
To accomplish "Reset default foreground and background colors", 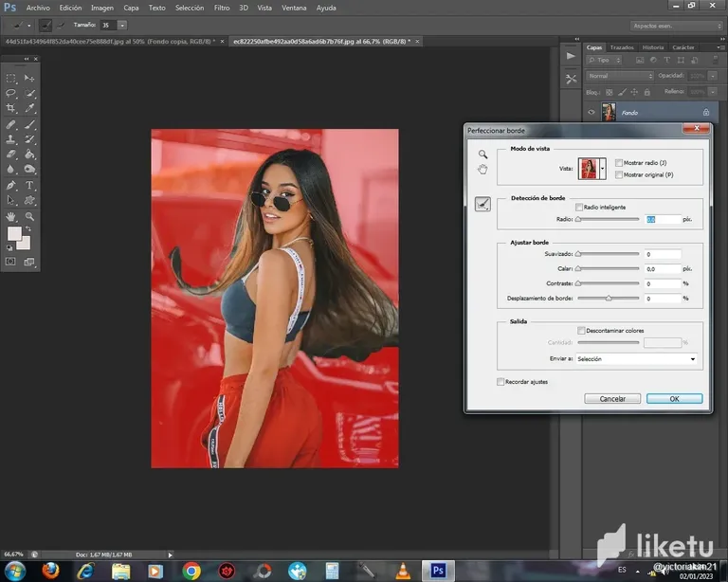I will (9, 247).
